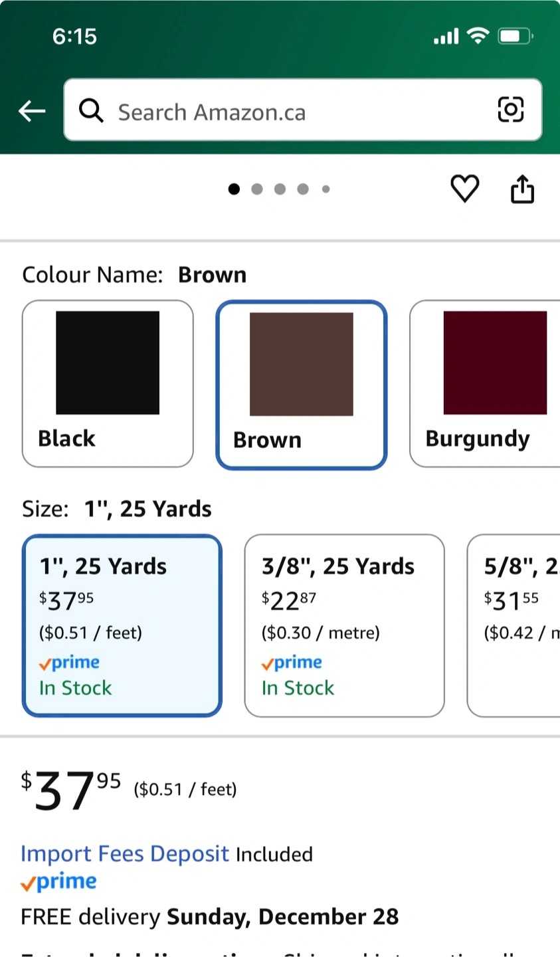Choose the 5/8" size option
560x957 pixels.
coord(513,625)
